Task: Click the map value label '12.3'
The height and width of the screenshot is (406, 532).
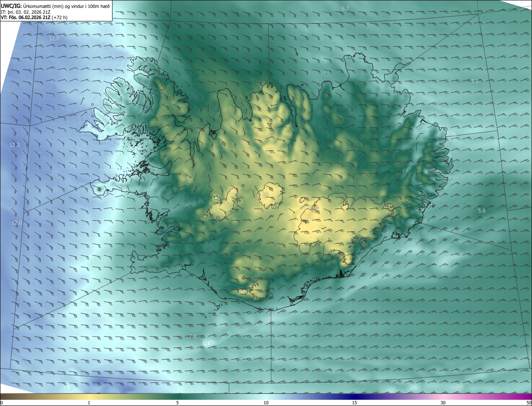Action: coord(15,145)
